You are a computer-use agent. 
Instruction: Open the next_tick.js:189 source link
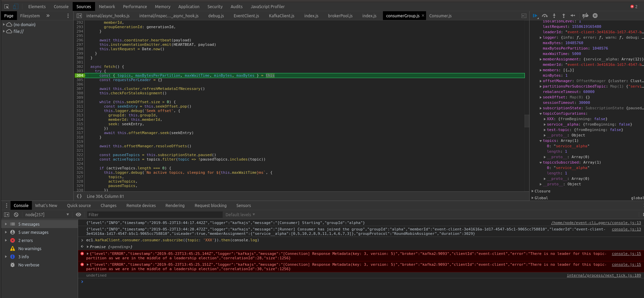tap(604, 275)
